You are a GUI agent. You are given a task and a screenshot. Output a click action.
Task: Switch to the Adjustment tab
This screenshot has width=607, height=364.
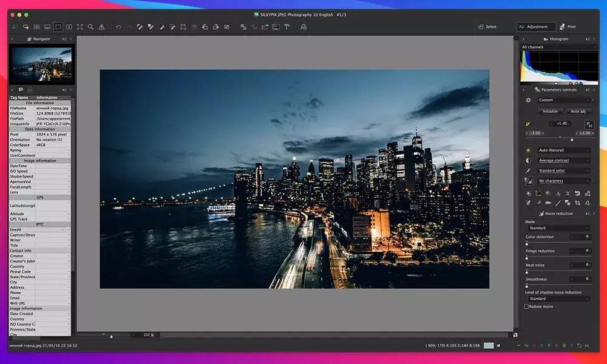[x=536, y=27]
